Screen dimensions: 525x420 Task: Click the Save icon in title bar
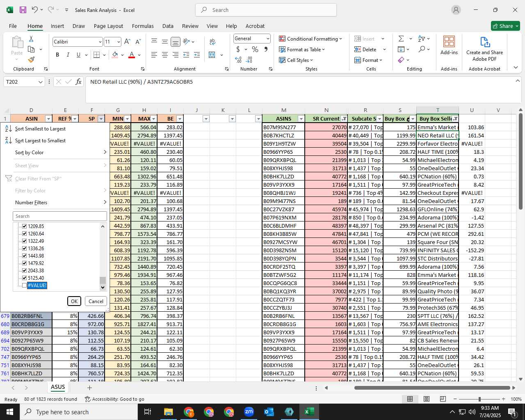tap(23, 10)
